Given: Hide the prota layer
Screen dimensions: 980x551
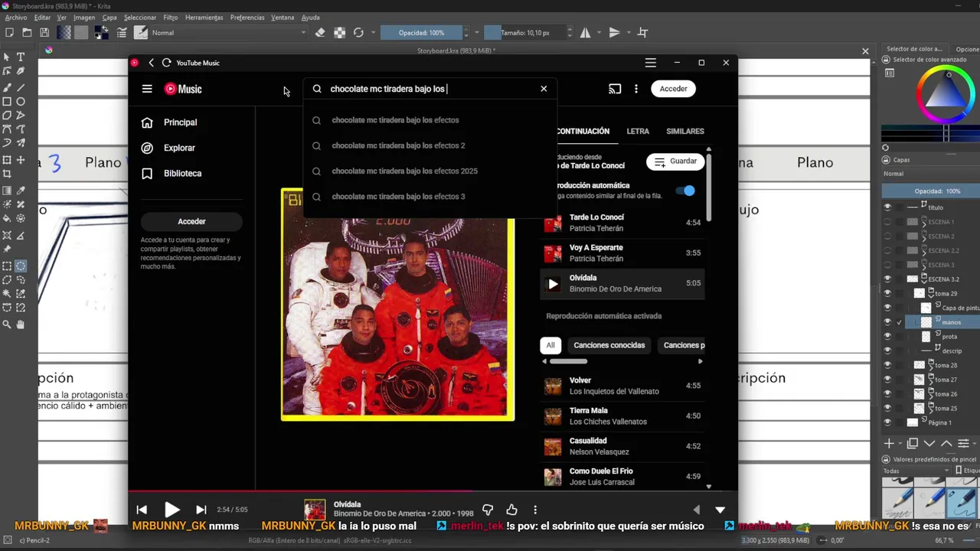Looking at the screenshot, I should 887,336.
